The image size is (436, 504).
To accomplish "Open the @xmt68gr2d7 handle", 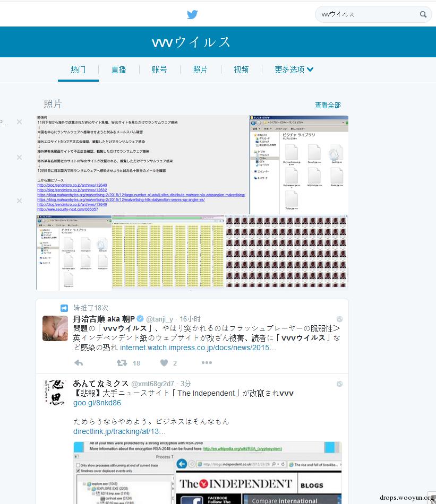I will click(x=152, y=384).
